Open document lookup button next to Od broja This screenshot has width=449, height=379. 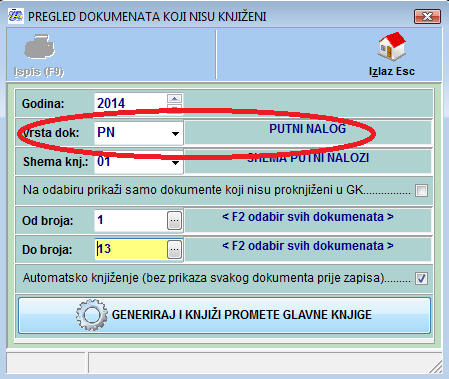coord(175,220)
